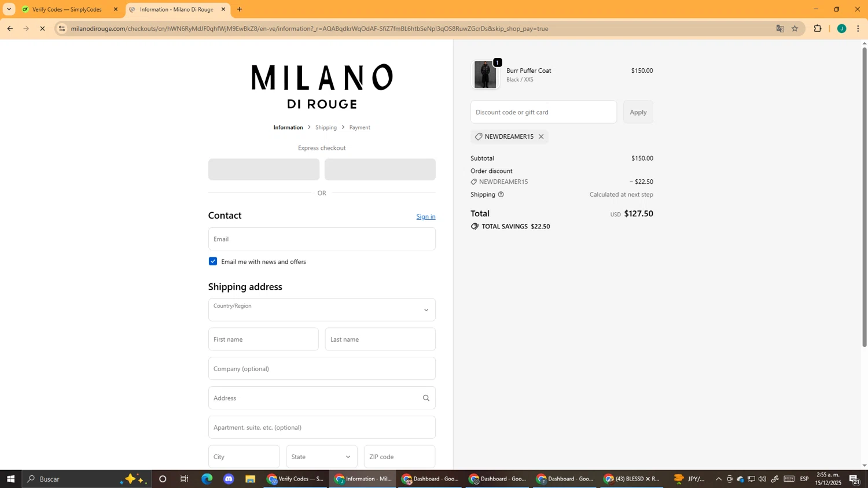Click the address search magnifier icon

click(x=426, y=398)
